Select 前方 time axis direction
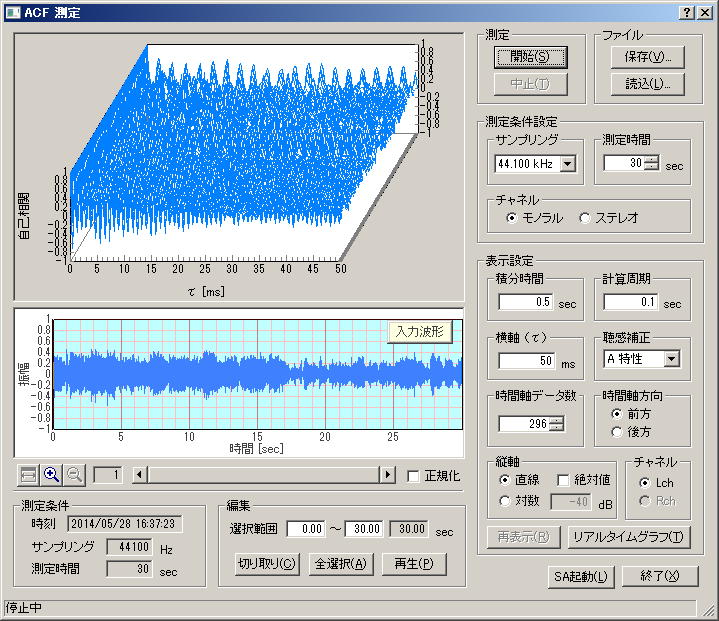The width and height of the screenshot is (719, 621). pyautogui.click(x=617, y=414)
